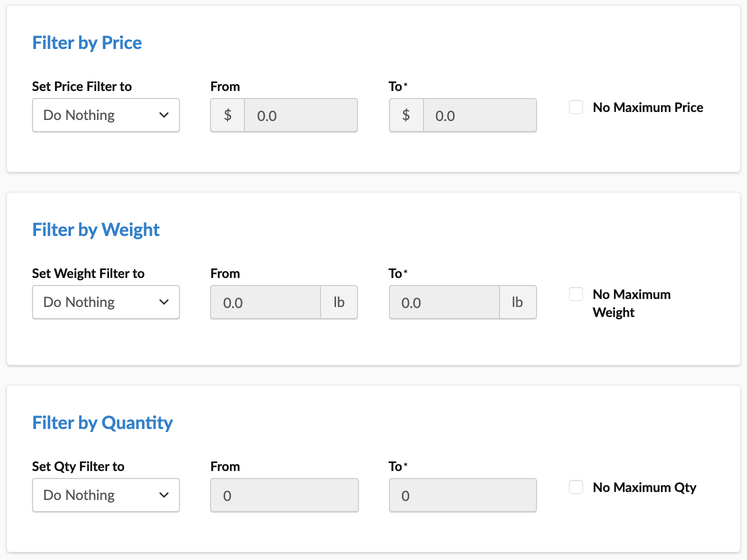This screenshot has height=560, width=747.
Task: Open the Set Weight Filter dropdown
Action: click(105, 302)
